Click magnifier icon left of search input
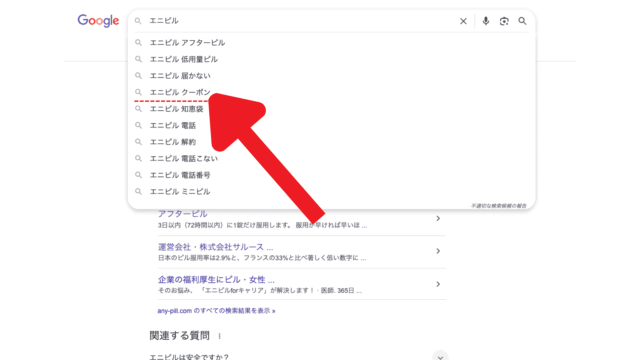The image size is (640, 360). point(138,21)
